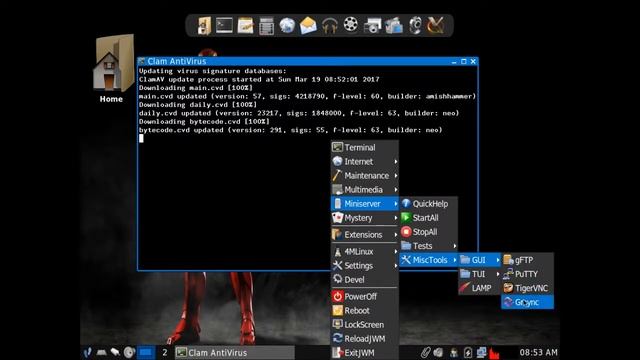
Task: Expand the TUI folder submenu
Action: pyautogui.click(x=480, y=274)
